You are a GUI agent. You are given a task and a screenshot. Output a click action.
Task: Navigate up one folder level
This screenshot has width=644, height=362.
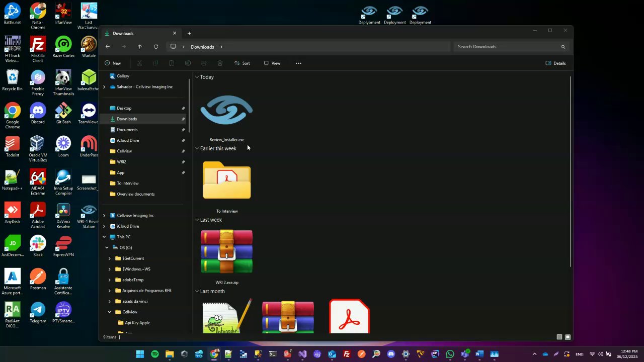click(140, 47)
